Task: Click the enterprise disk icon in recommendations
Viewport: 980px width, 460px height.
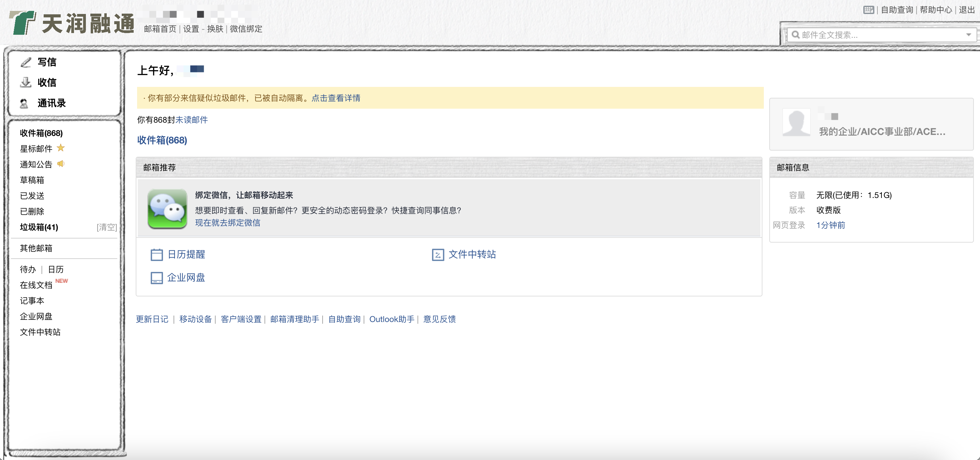Action: pyautogui.click(x=157, y=278)
